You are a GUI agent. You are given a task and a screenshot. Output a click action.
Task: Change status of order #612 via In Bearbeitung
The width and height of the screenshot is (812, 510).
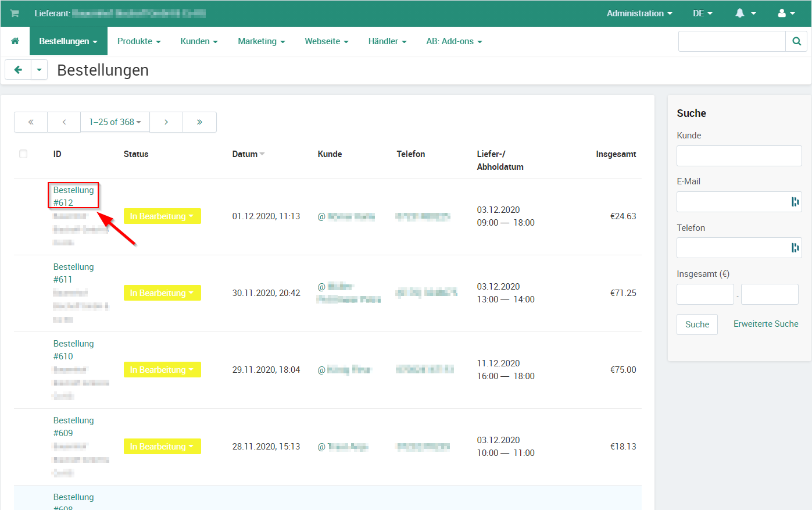(x=162, y=216)
